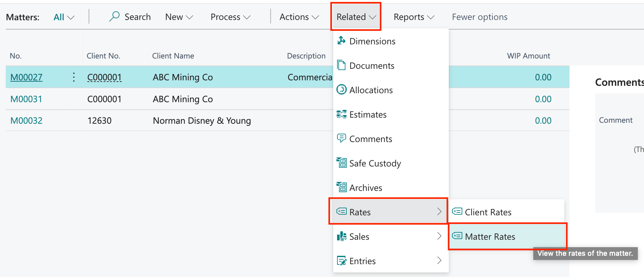This screenshot has width=644, height=277.
Task: Sort by Description column header
Action: click(x=306, y=56)
